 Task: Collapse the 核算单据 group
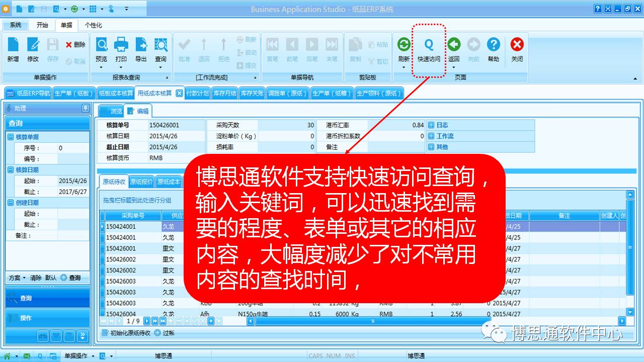pyautogui.click(x=11, y=137)
